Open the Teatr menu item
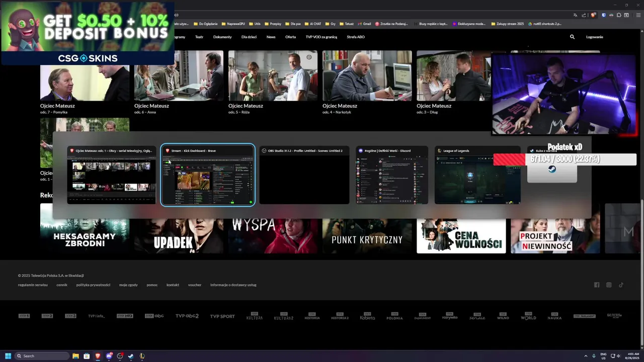This screenshot has height=362, width=644. pos(199,37)
